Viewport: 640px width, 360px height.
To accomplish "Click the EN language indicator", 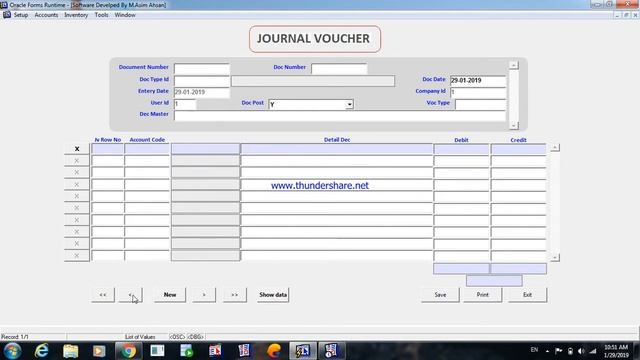I will pyautogui.click(x=534, y=350).
